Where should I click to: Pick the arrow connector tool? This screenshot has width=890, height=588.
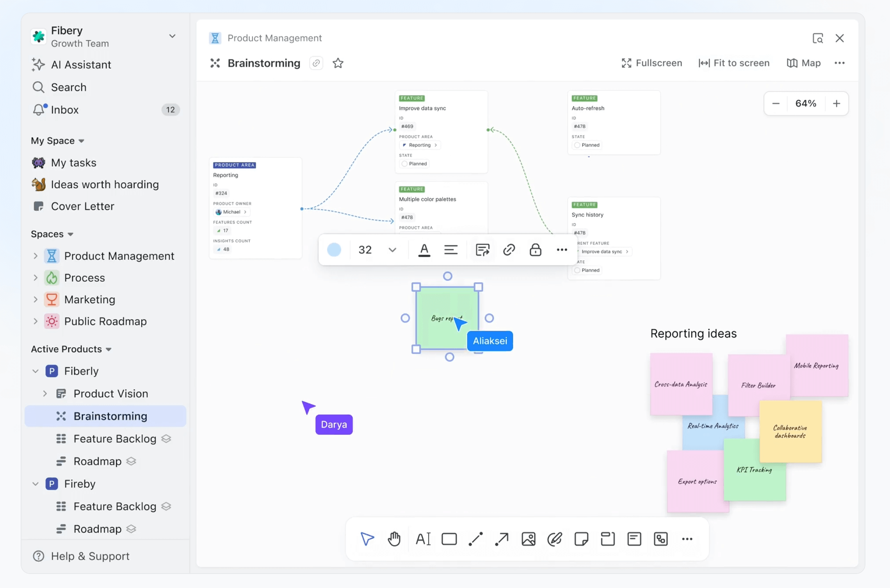(x=502, y=539)
